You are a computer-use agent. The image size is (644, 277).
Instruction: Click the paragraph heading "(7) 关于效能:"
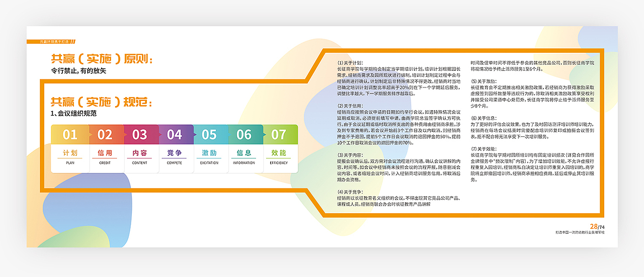tap(483, 149)
